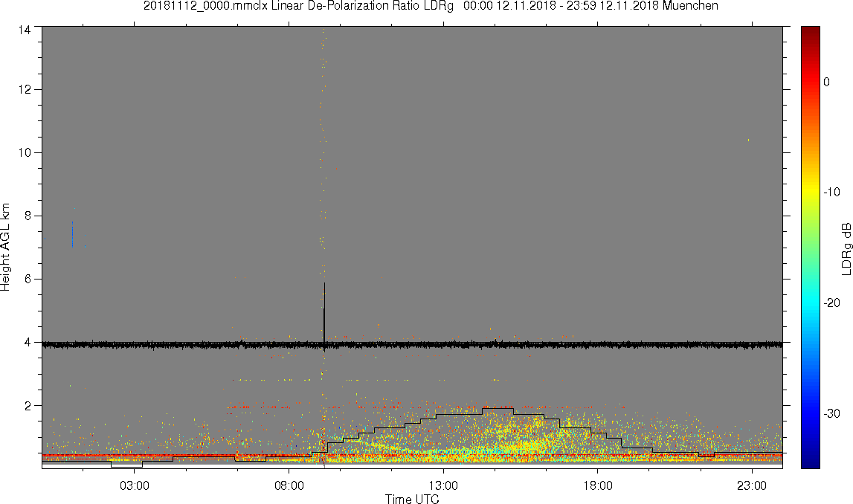Click the 'Time UTC' axis label

(412, 499)
